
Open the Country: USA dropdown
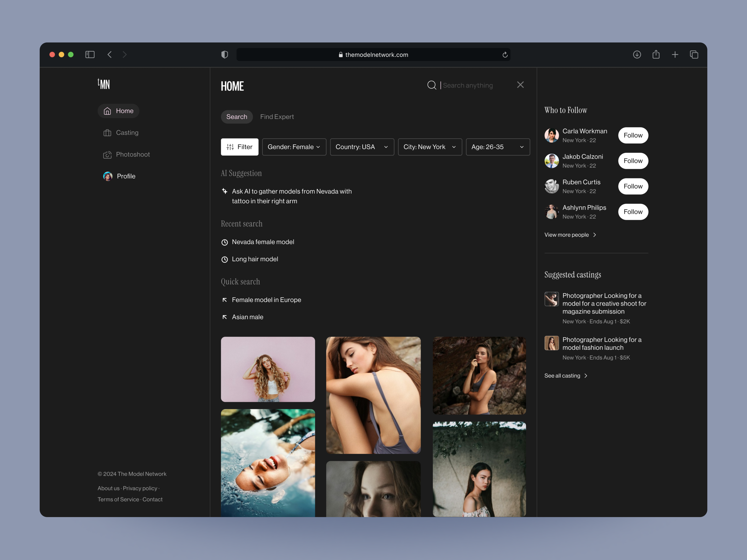point(362,147)
